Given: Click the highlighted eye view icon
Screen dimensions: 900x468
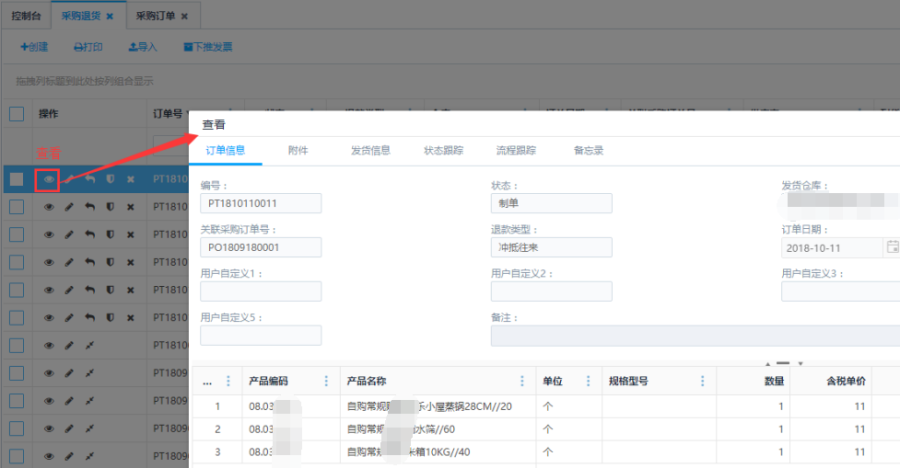Looking at the screenshot, I should point(48,180).
